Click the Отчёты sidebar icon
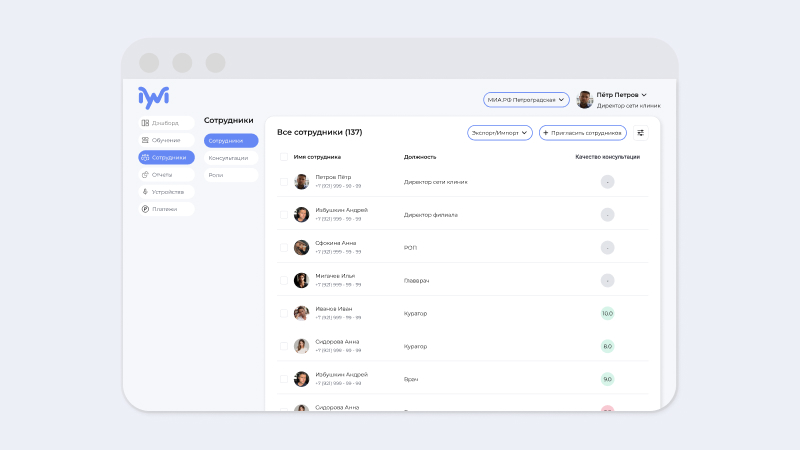 click(x=145, y=174)
